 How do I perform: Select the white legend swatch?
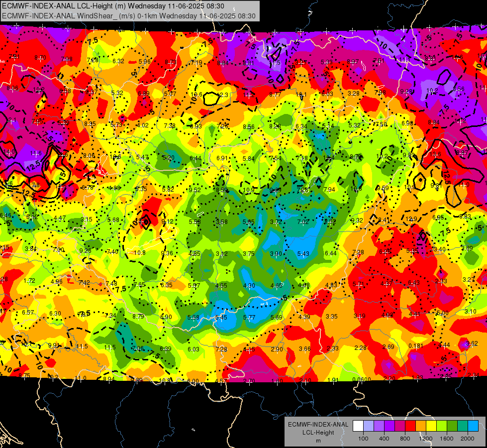(x=358, y=426)
